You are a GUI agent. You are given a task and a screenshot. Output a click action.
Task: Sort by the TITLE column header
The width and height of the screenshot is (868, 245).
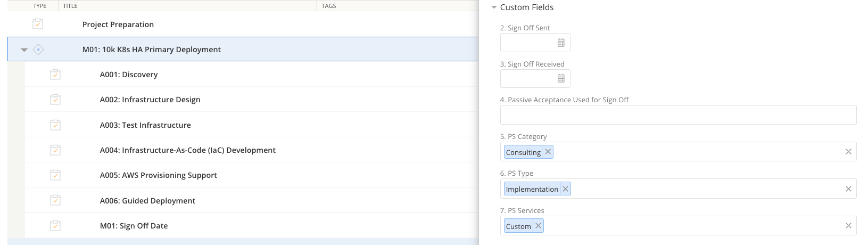tap(70, 6)
